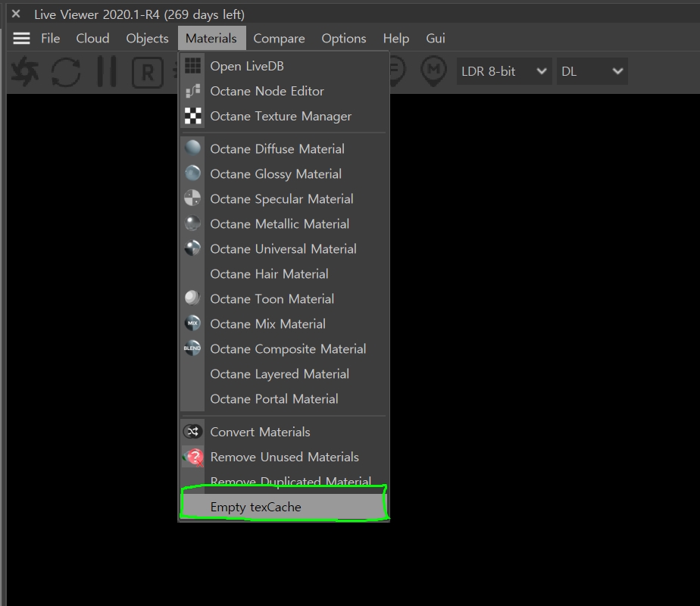Choose Remove Unused Materials
The width and height of the screenshot is (700, 606).
click(283, 457)
